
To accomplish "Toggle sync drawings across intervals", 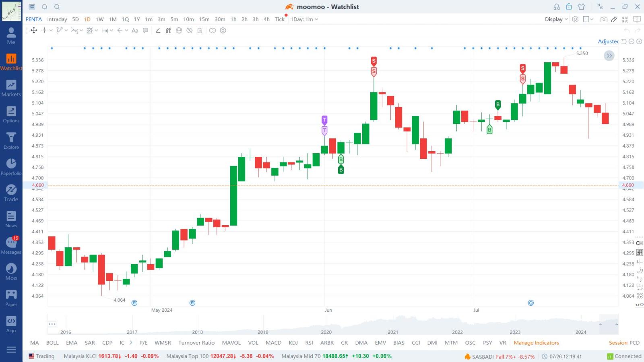I will pos(179,31).
